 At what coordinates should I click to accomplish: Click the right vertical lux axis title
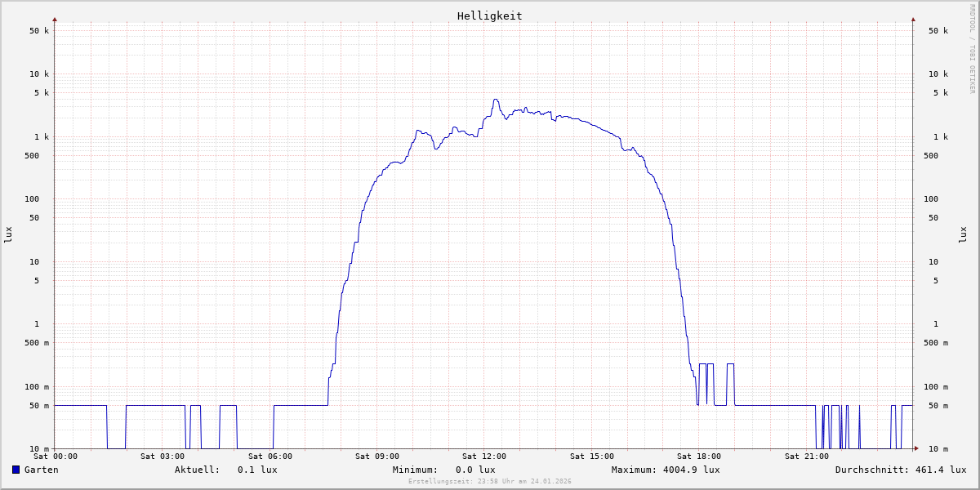coord(964,234)
